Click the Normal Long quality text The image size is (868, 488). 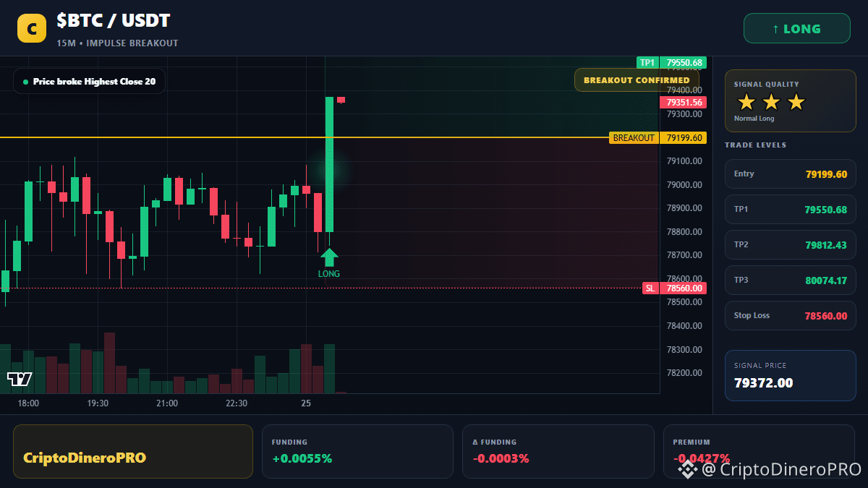click(x=754, y=119)
